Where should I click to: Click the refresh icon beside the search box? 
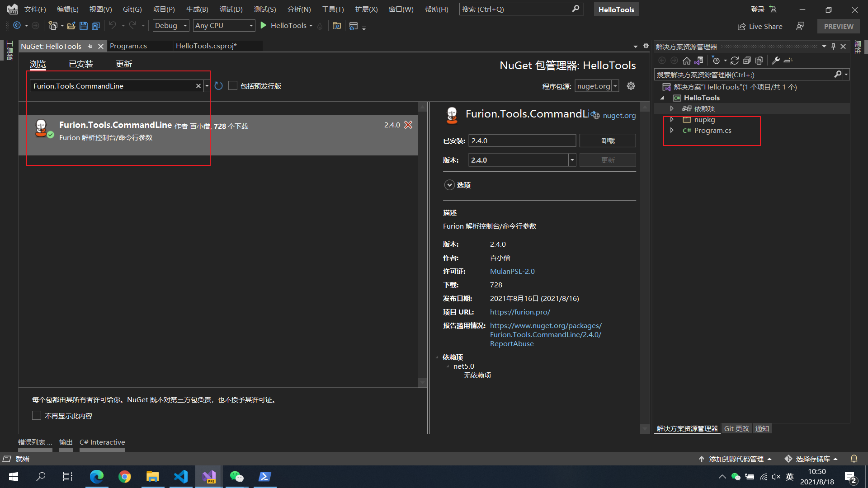pyautogui.click(x=218, y=86)
